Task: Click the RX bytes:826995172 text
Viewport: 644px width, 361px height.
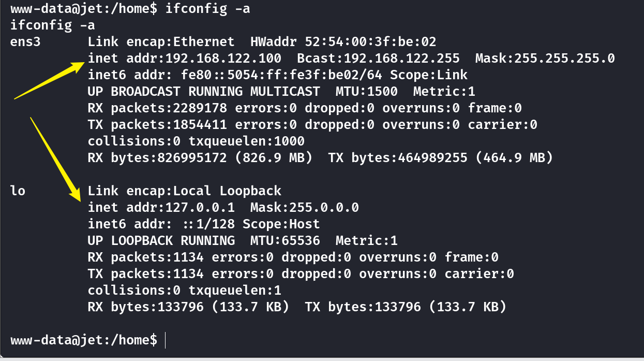Action: (157, 157)
